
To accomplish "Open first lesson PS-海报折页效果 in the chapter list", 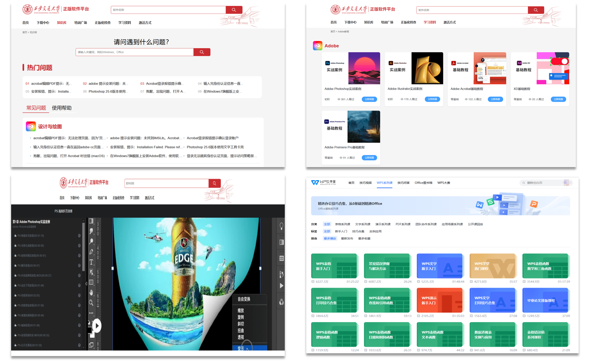I will tap(32, 236).
